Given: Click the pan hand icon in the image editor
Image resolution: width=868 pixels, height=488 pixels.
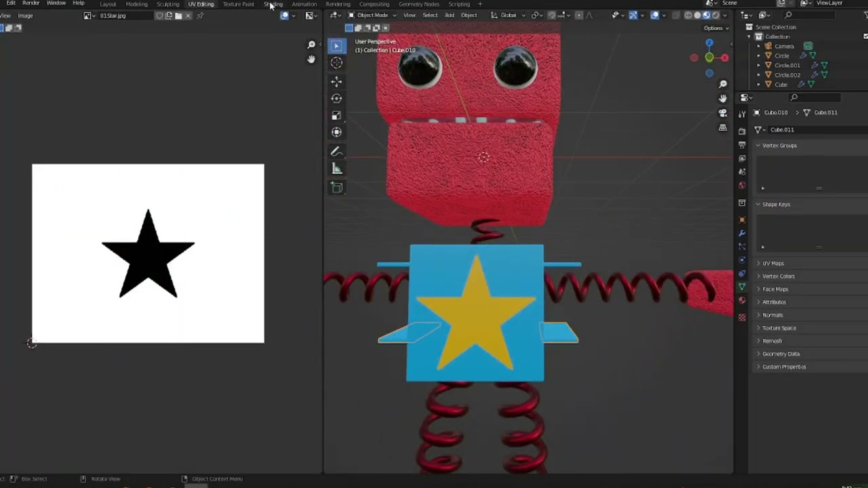Looking at the screenshot, I should point(311,60).
